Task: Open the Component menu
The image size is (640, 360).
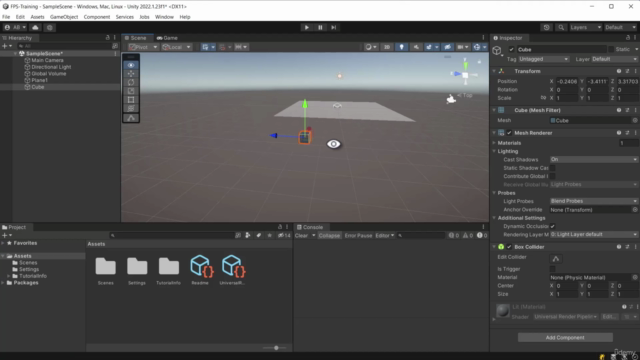Action: pyautogui.click(x=97, y=17)
